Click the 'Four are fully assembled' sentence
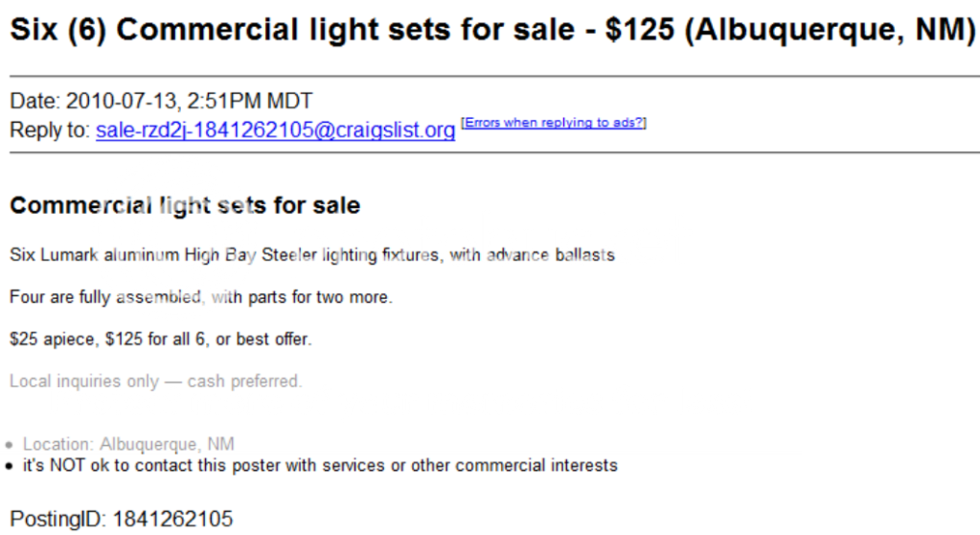Viewport: 980px width, 535px height. [x=200, y=297]
